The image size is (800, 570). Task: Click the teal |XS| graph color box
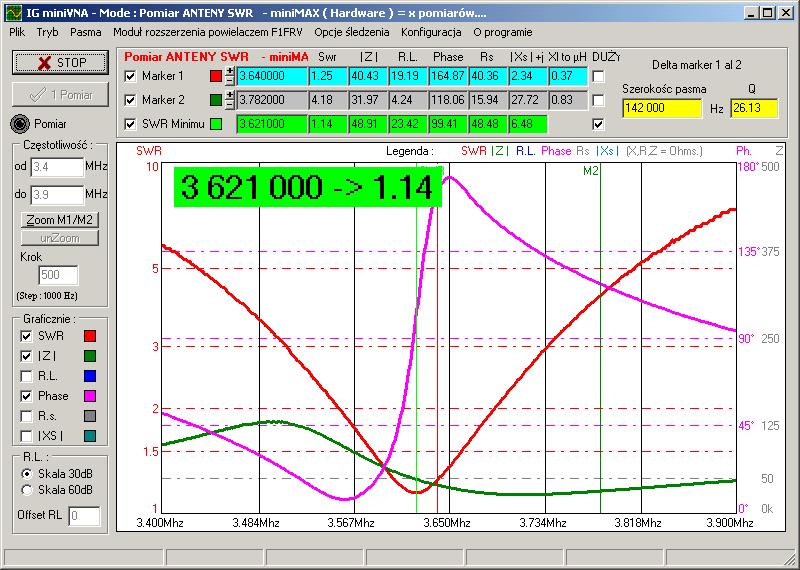[90, 436]
